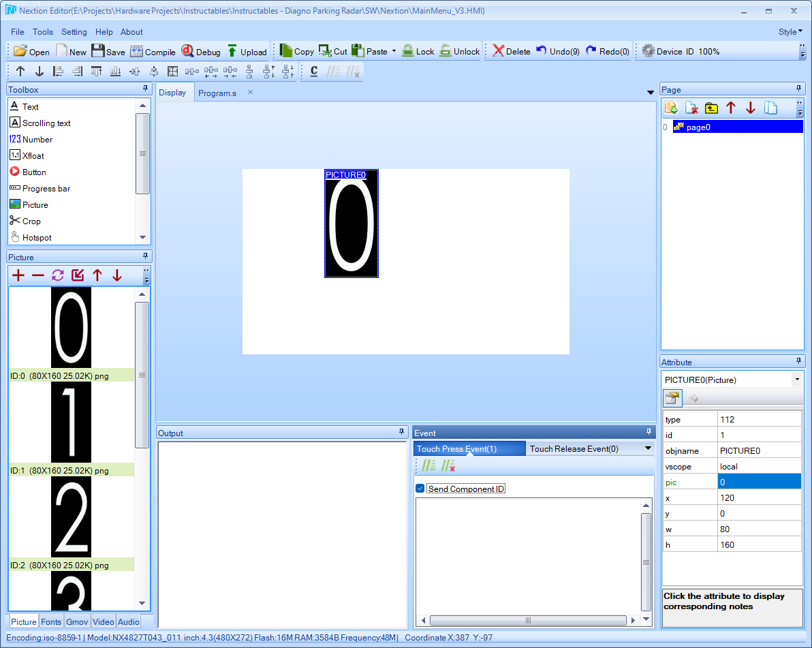Switch to the Touch Release Event(0) tab
Screen dimensions: 812x648
coord(574,448)
